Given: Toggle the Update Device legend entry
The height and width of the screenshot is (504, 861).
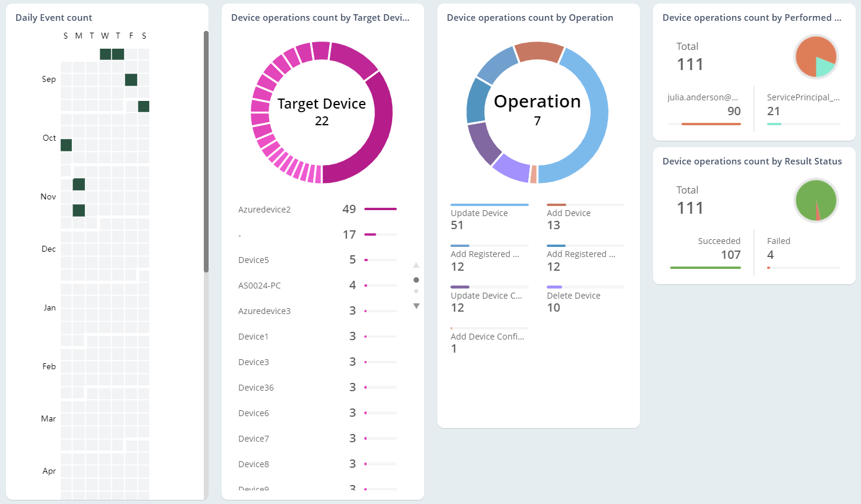Looking at the screenshot, I should tap(478, 213).
